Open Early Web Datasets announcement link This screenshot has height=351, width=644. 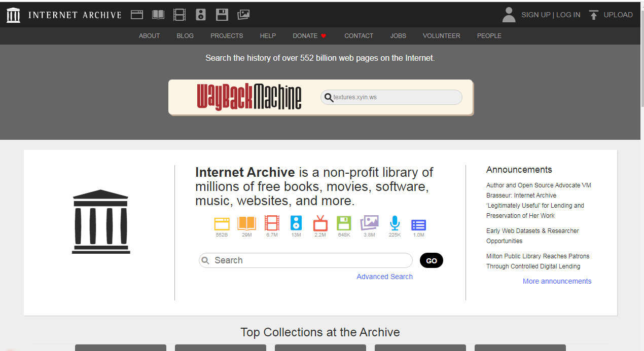tap(532, 236)
